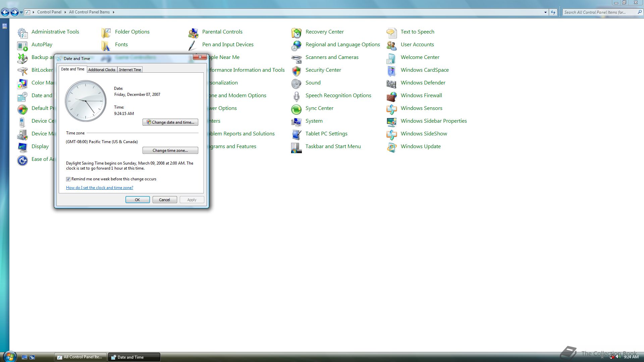This screenshot has height=362, width=644.
Task: Select the Date and Time tab
Action: [x=72, y=69]
